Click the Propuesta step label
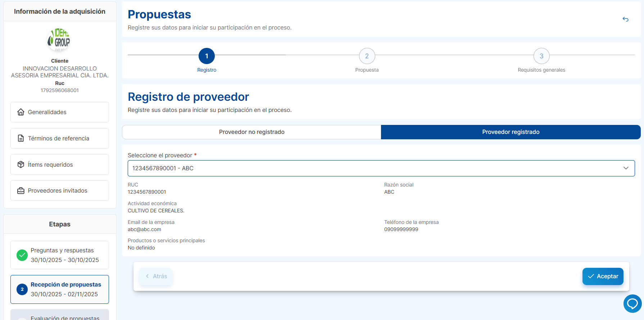The image size is (644, 320). [367, 70]
